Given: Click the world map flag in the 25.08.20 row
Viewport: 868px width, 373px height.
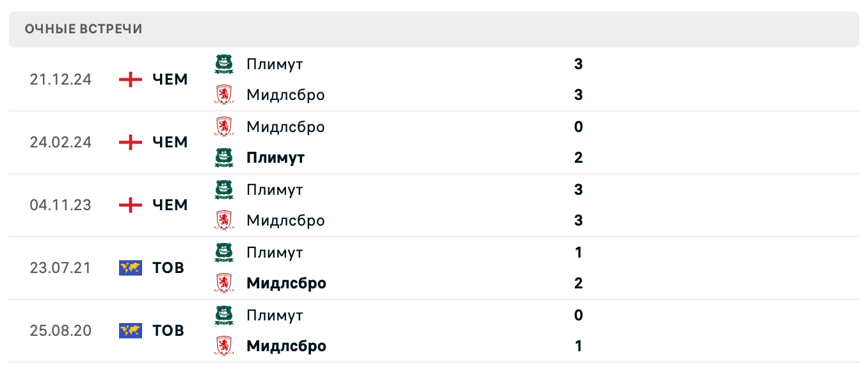Looking at the screenshot, I should 131,331.
